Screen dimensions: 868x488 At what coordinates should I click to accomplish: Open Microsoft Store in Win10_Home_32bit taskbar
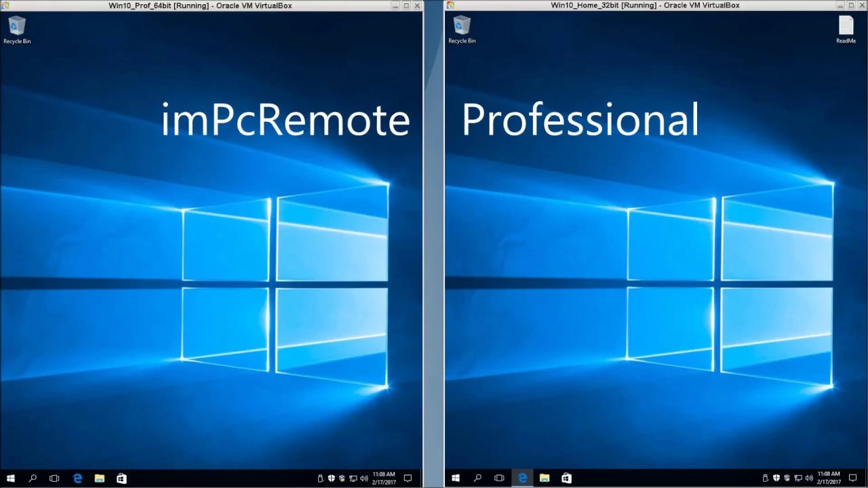[566, 479]
